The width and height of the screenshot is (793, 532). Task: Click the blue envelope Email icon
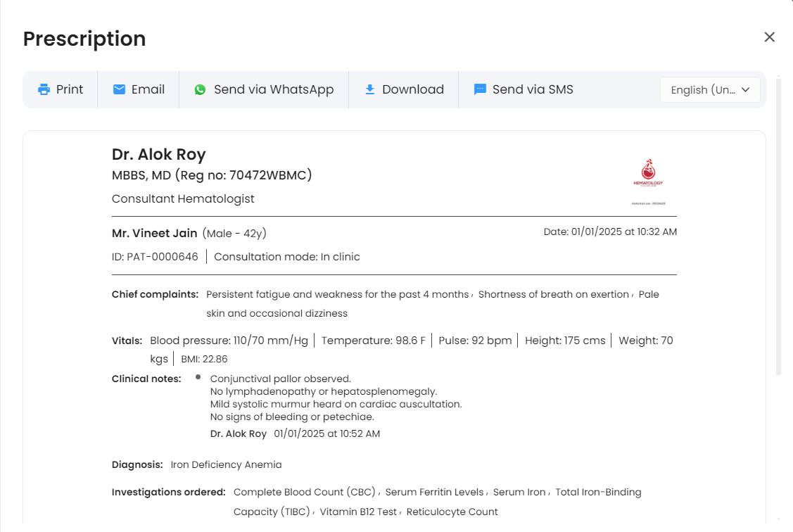tap(120, 89)
